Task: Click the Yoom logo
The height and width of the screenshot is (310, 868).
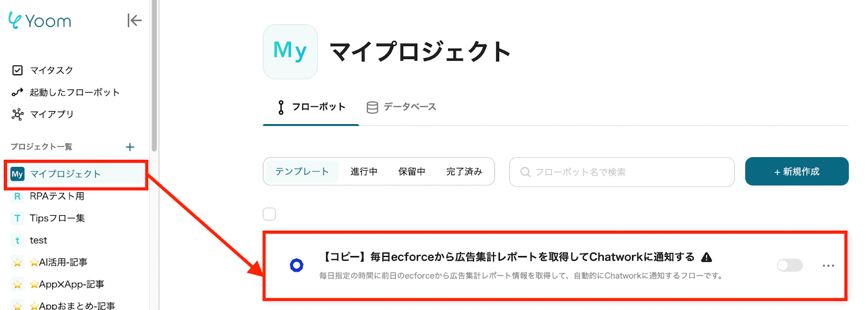Action: tap(40, 21)
